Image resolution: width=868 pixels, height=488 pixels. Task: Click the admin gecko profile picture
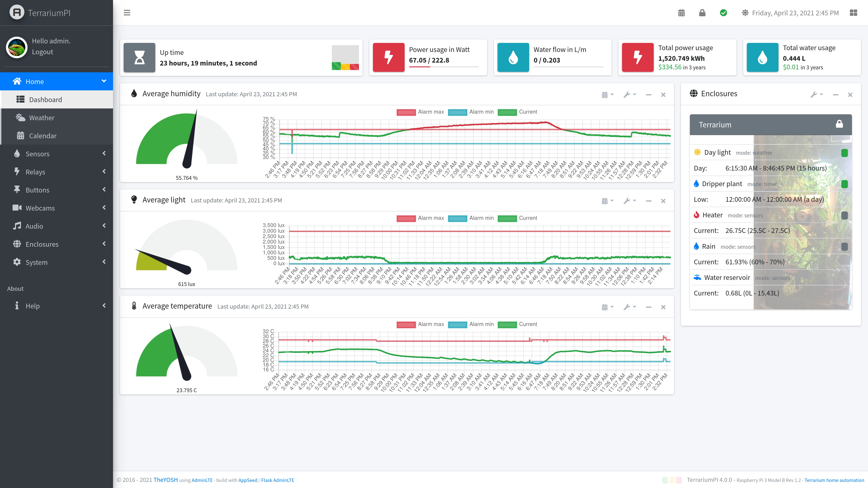17,47
